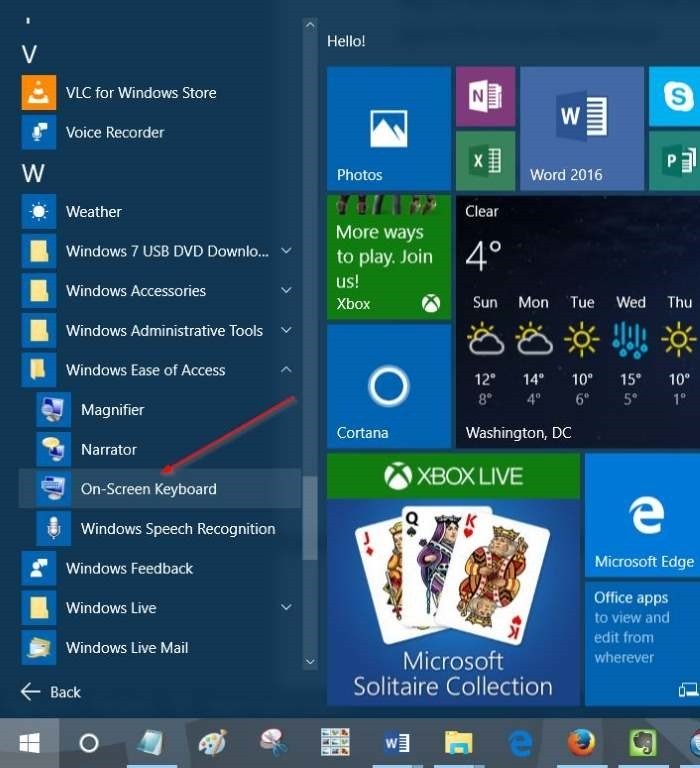Open On-Screen Keyboard
700x768 pixels.
pos(148,489)
